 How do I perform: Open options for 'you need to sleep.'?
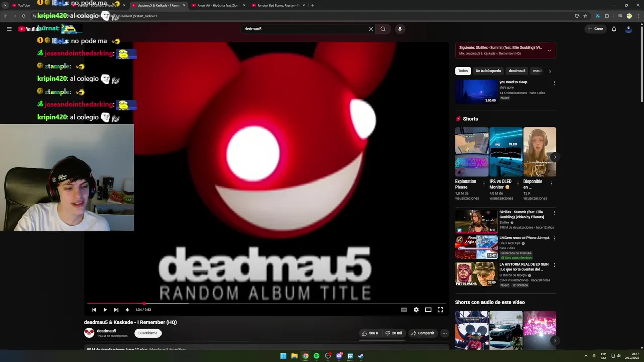[x=554, y=83]
